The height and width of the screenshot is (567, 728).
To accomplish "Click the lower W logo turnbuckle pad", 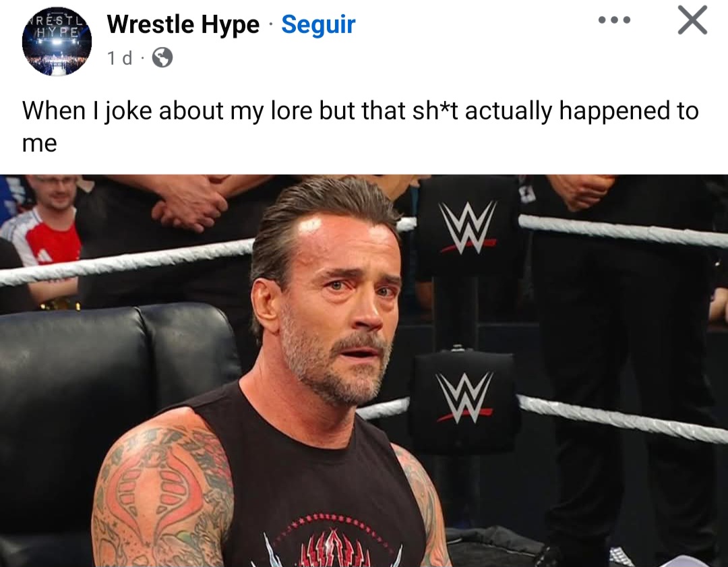I will point(464,398).
